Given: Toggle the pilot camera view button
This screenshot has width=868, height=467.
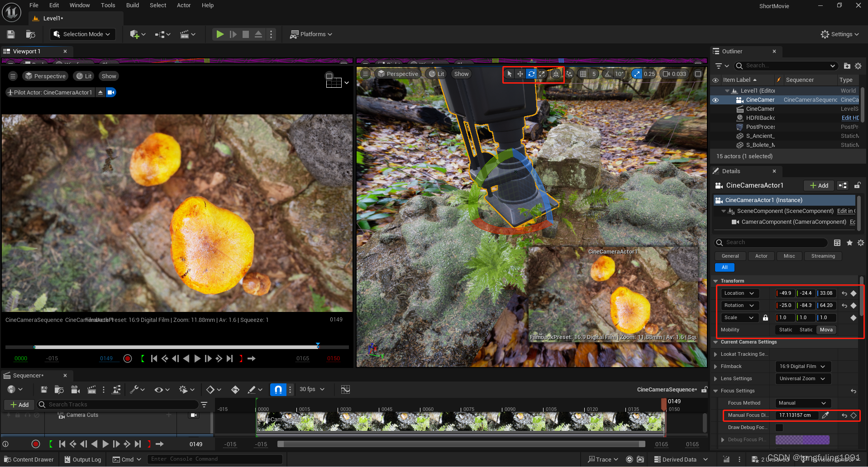Looking at the screenshot, I should (x=111, y=92).
